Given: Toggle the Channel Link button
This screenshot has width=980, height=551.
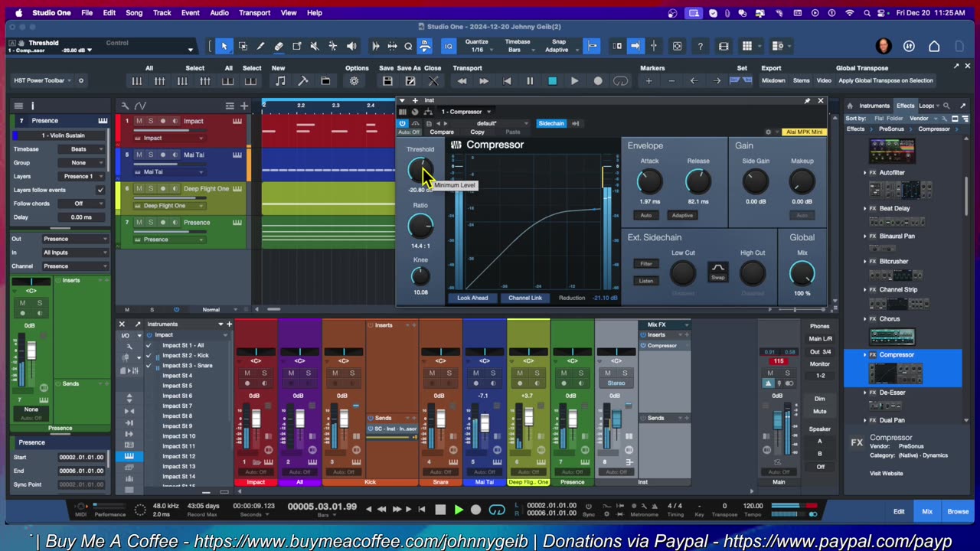Looking at the screenshot, I should [525, 298].
